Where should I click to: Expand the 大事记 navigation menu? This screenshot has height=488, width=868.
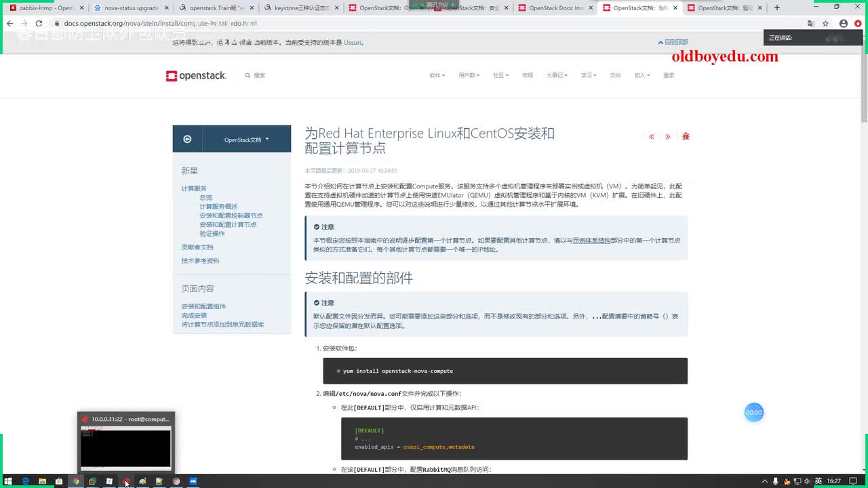(557, 75)
